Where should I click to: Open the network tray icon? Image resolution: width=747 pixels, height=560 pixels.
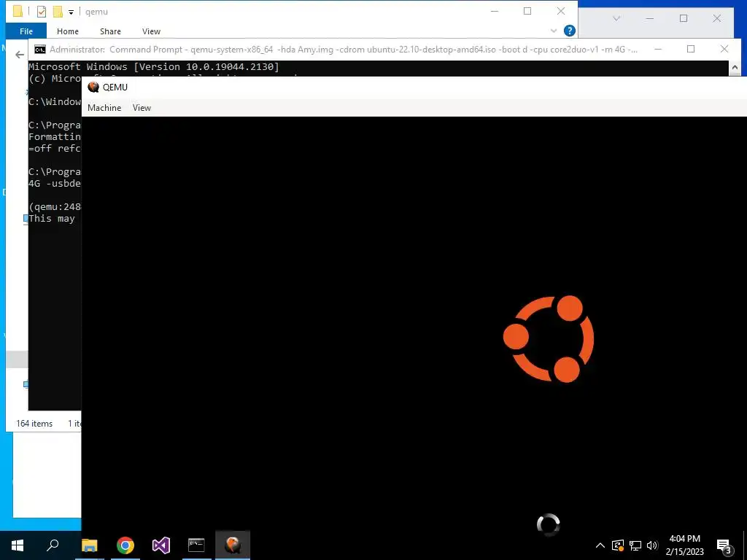[635, 545]
